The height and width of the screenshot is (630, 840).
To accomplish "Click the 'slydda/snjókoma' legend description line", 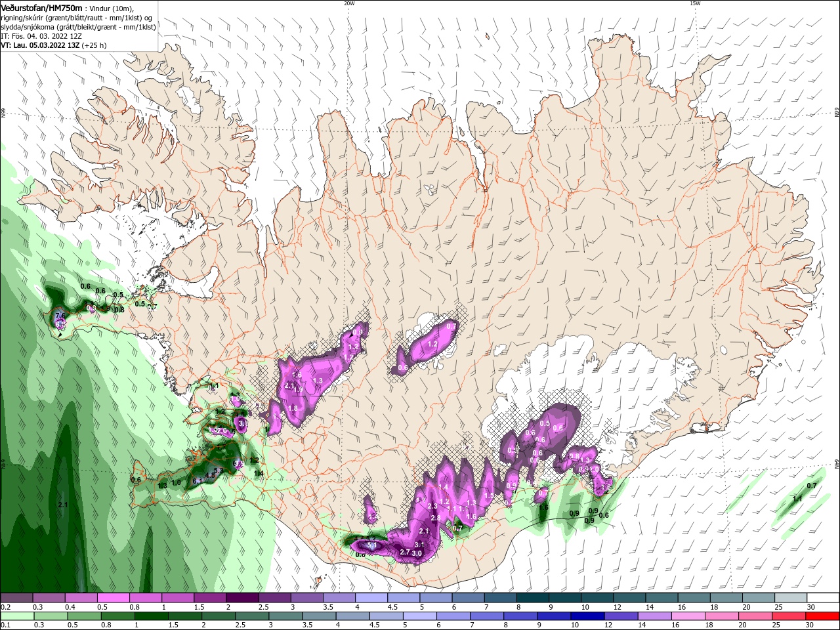I will tap(77, 27).
